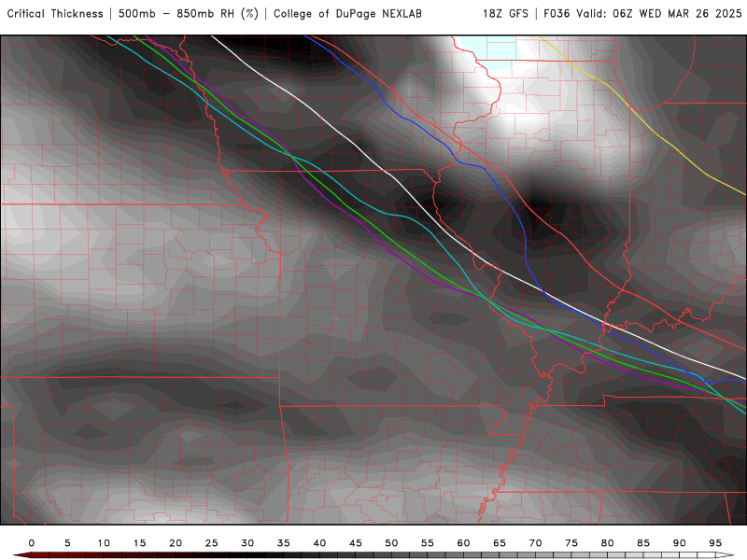
Task: Click the "60" colorbar tick label
Action: click(x=463, y=543)
